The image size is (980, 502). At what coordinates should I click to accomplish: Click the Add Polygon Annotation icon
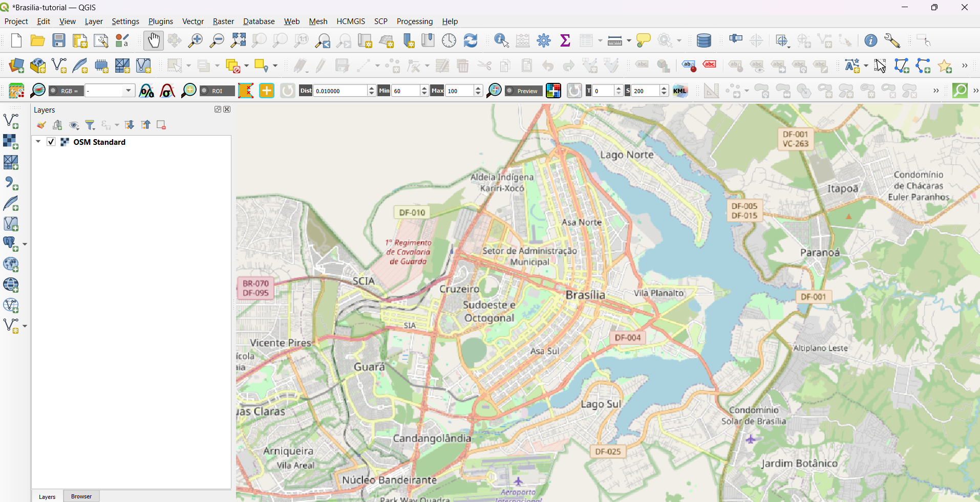(x=902, y=66)
